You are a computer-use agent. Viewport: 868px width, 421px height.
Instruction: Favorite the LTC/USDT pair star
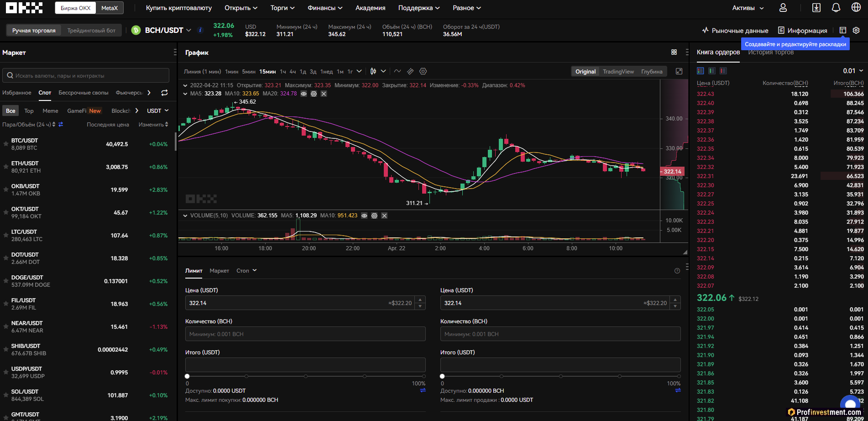point(6,235)
